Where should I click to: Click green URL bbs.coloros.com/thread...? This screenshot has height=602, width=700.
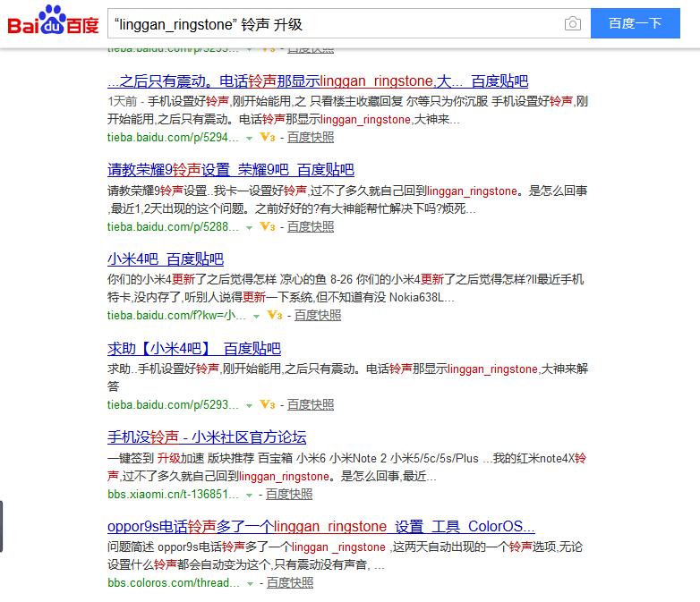(x=174, y=583)
